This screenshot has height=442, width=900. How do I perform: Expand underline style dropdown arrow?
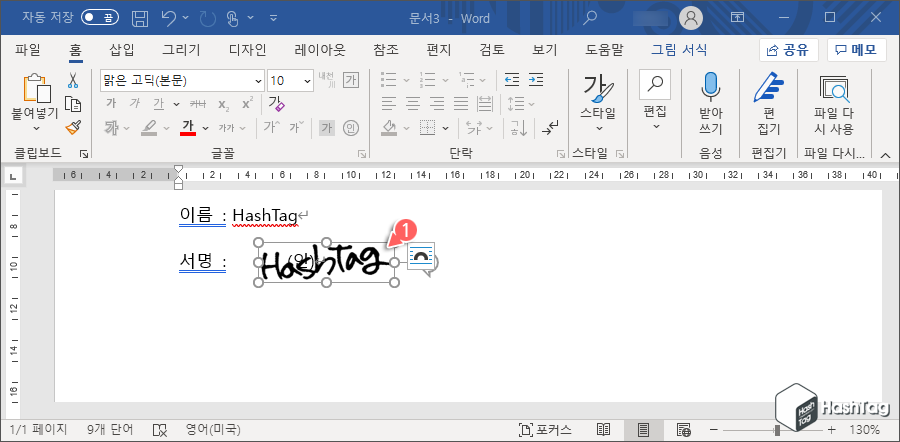pos(176,104)
